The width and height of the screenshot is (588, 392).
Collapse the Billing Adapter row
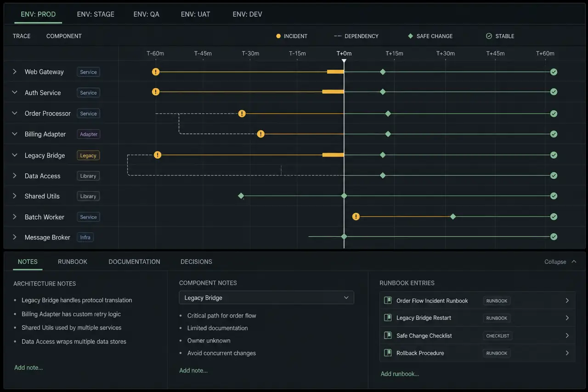(x=15, y=134)
